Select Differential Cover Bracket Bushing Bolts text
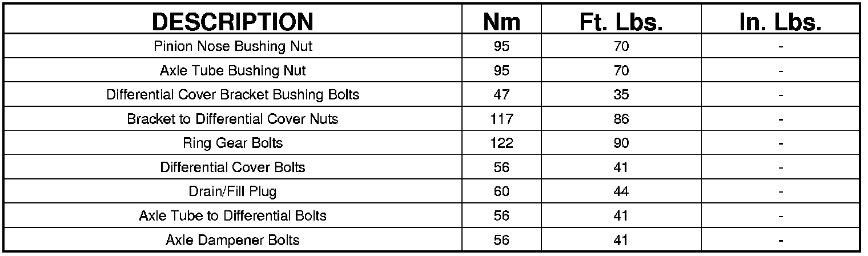Image resolution: width=868 pixels, height=256 pixels. coord(233,95)
